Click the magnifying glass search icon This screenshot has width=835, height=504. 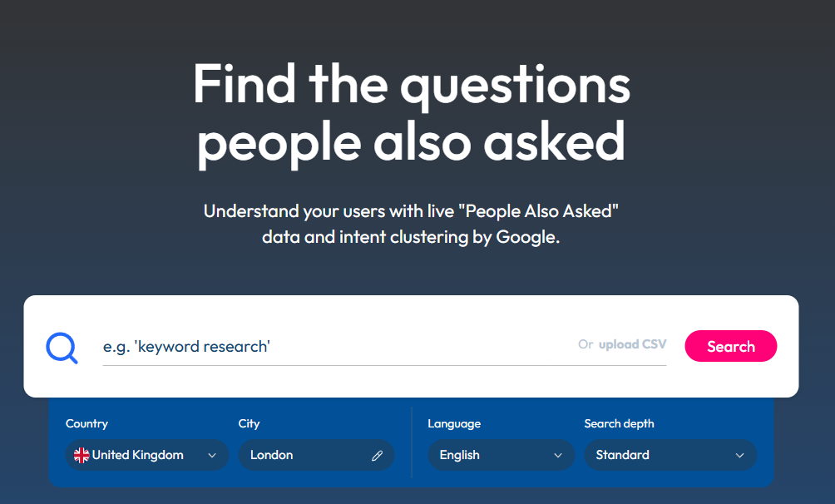(61, 346)
